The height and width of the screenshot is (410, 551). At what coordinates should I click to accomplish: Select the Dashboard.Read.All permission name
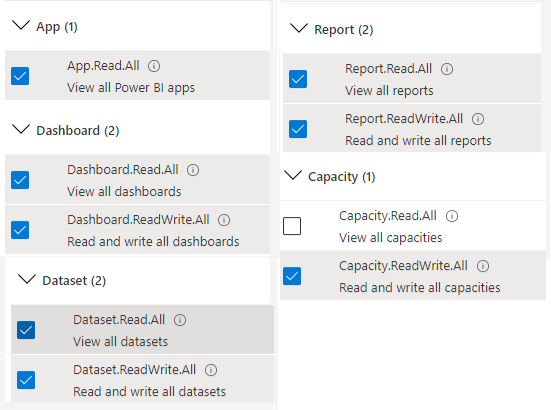123,170
